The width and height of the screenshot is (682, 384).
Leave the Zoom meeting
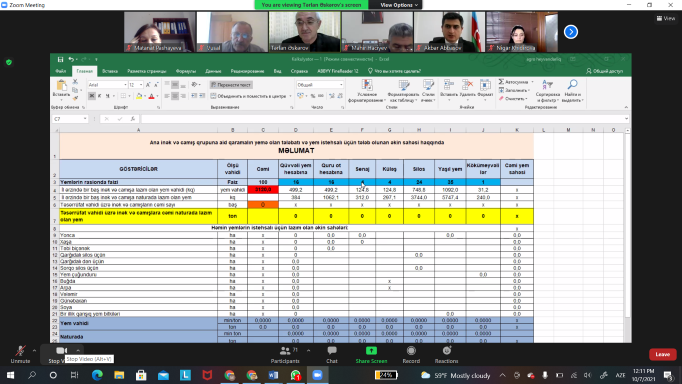662,354
